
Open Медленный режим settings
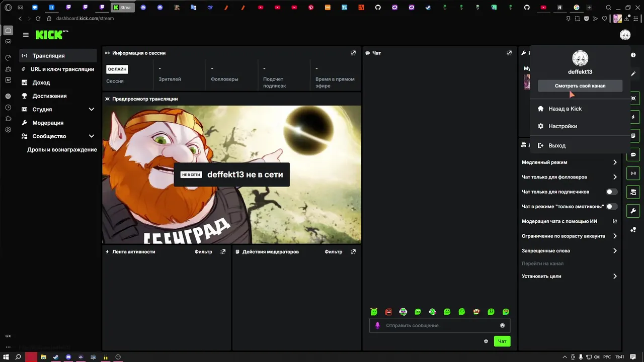pyautogui.click(x=570, y=162)
